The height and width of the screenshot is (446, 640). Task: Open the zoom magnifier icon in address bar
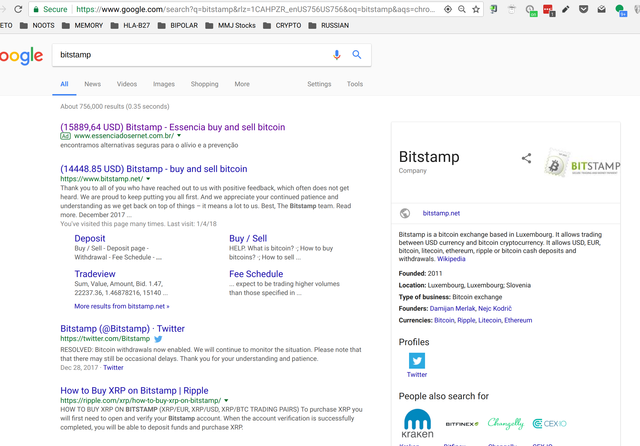click(462, 9)
